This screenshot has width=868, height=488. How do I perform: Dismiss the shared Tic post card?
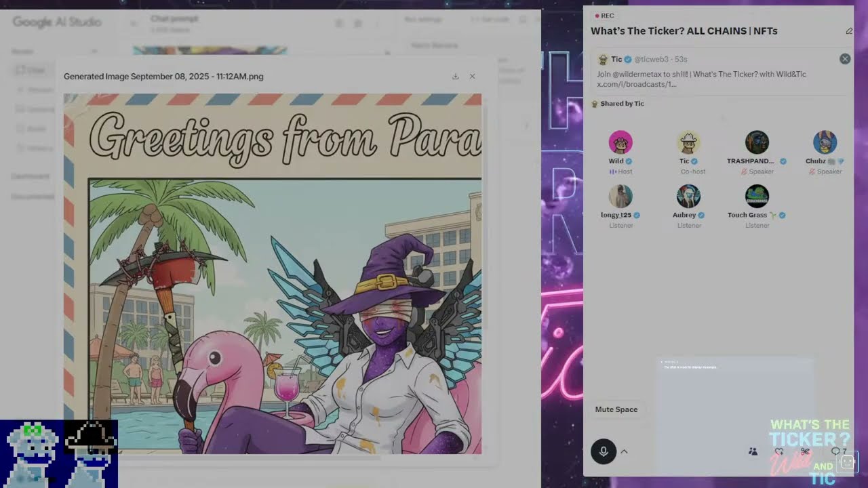click(x=845, y=59)
